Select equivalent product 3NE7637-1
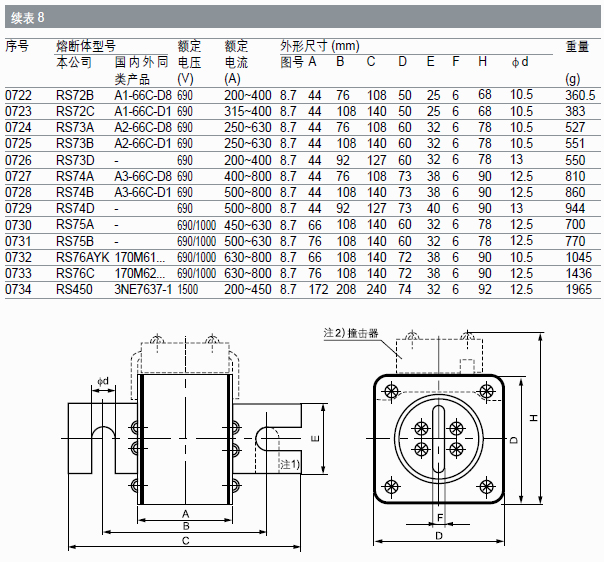Screen dimensions: 604x562 coord(143,290)
